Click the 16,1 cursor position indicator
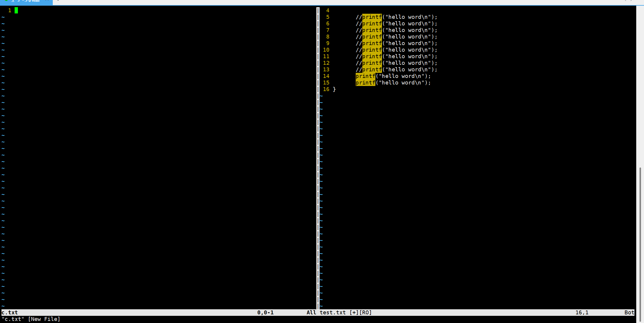Screen dimensions: 644x323 pos(582,313)
